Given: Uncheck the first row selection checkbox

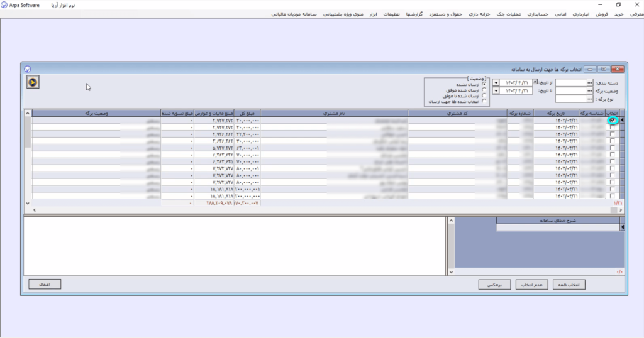Looking at the screenshot, I should [613, 120].
